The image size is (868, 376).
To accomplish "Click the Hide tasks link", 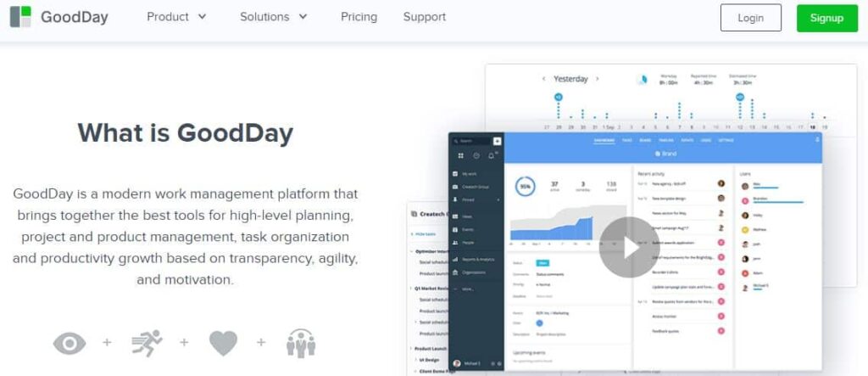I will (x=424, y=234).
